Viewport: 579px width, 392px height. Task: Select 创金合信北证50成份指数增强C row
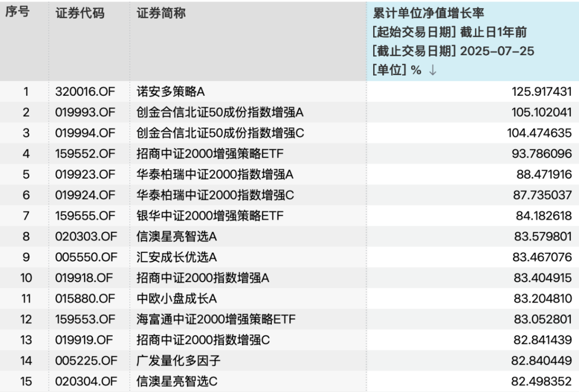coord(220,133)
